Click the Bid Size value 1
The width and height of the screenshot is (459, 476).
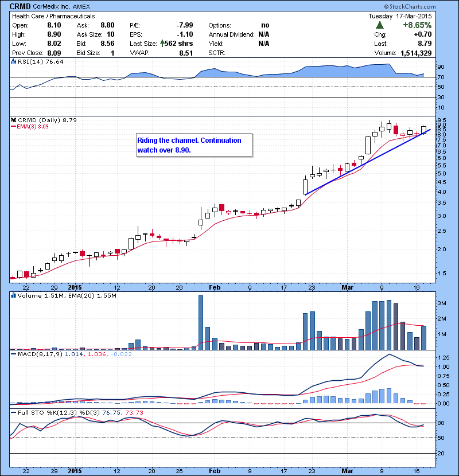pos(112,53)
